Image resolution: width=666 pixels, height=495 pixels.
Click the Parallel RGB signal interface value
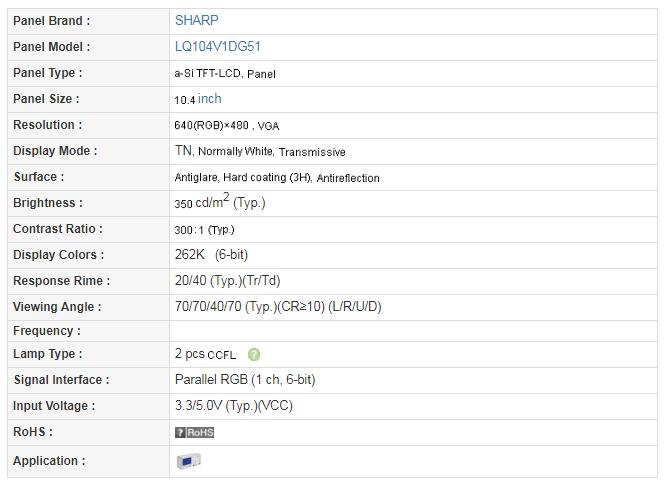pyautogui.click(x=245, y=379)
